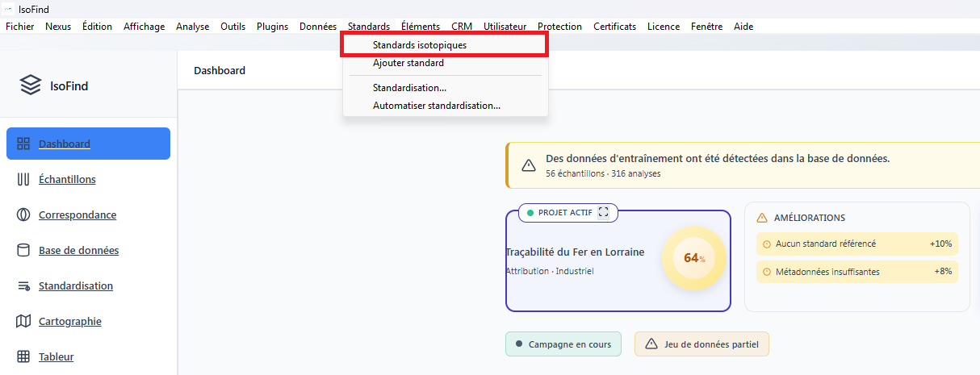Screen dimensions: 980x375
Task: Open the Protection menu
Action: [x=559, y=27]
